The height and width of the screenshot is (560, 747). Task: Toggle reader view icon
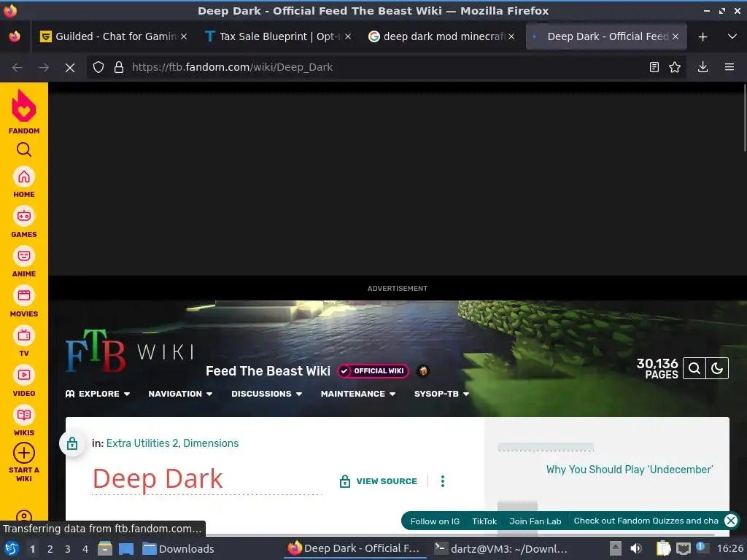(x=654, y=67)
